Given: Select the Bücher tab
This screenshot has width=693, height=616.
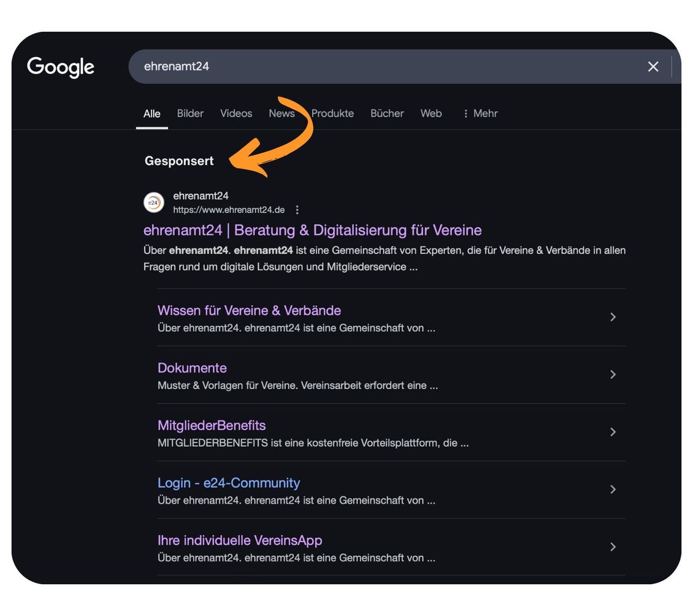Looking at the screenshot, I should [x=387, y=114].
